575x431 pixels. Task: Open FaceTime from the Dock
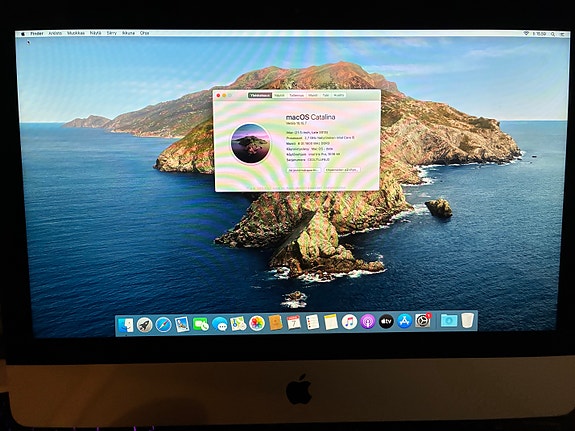click(201, 324)
